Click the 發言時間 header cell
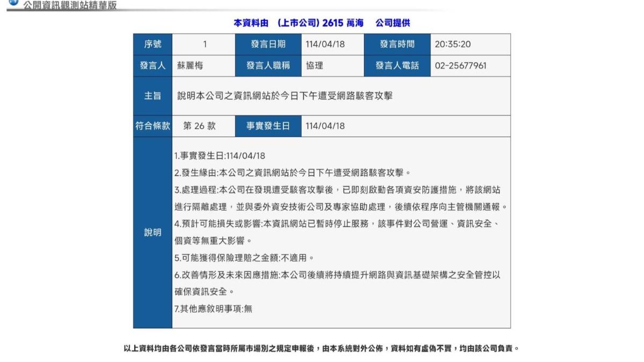This screenshot has width=644, height=362. click(x=397, y=45)
